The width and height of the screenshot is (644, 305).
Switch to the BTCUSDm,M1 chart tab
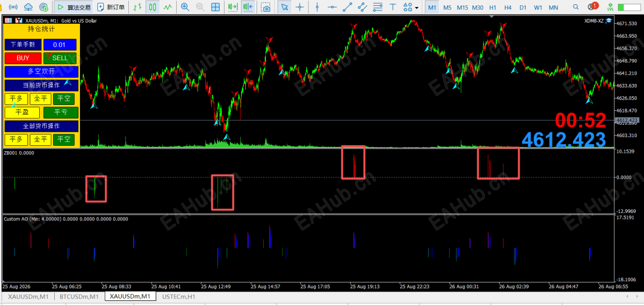(x=79, y=296)
